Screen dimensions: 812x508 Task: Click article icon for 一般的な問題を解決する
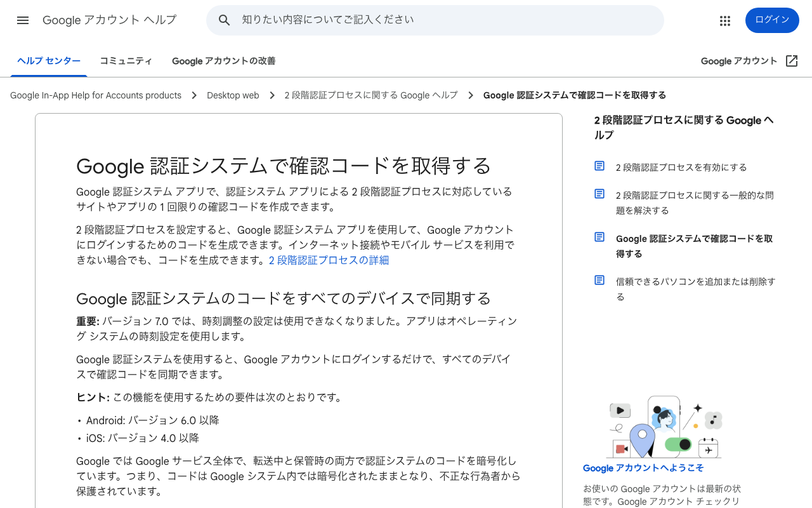(599, 194)
